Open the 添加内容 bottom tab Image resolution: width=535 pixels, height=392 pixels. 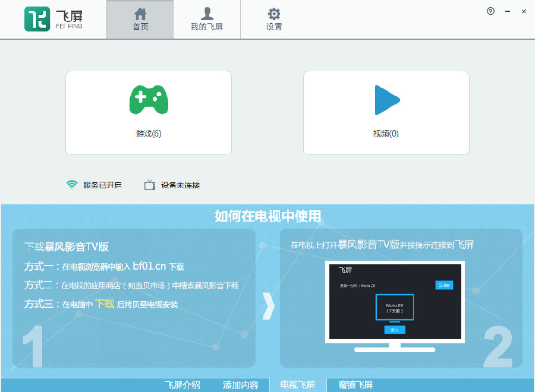pos(241,385)
